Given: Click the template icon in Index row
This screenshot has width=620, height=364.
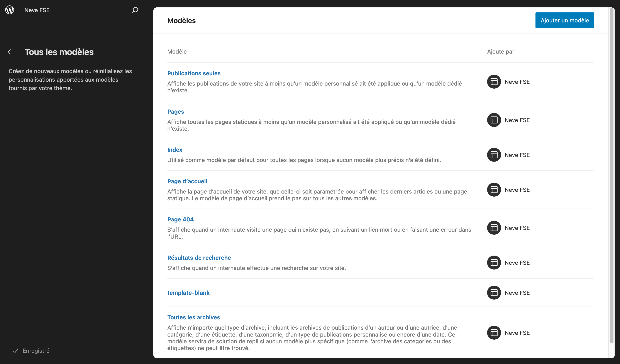Looking at the screenshot, I should [x=494, y=155].
